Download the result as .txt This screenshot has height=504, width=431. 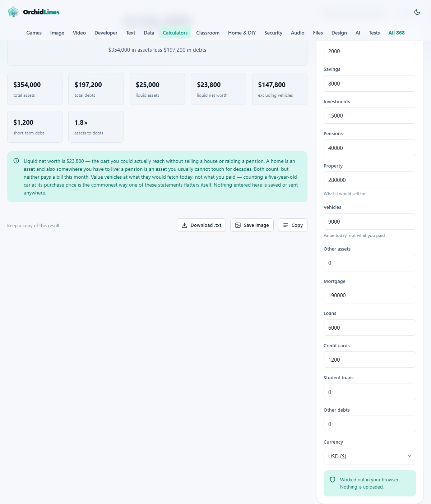pos(201,225)
